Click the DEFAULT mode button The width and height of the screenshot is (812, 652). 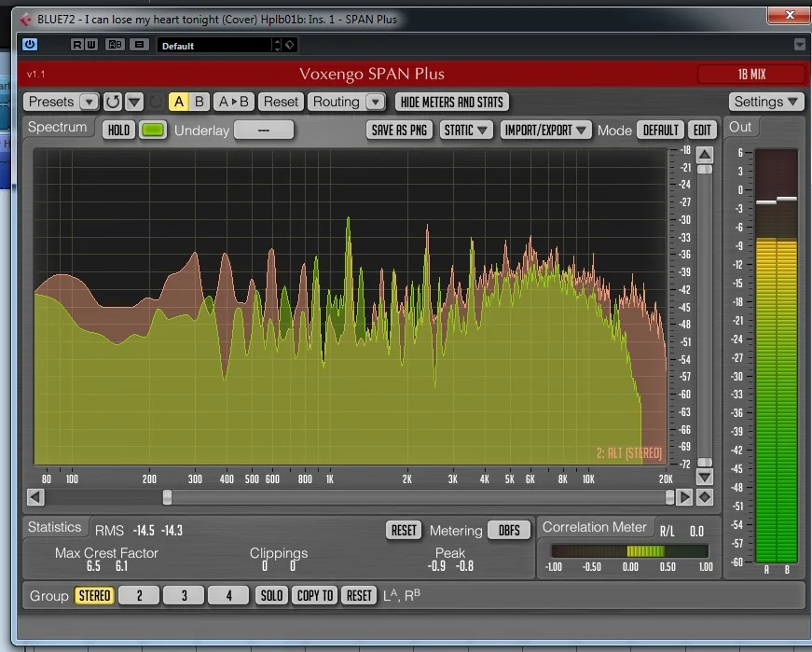point(660,130)
